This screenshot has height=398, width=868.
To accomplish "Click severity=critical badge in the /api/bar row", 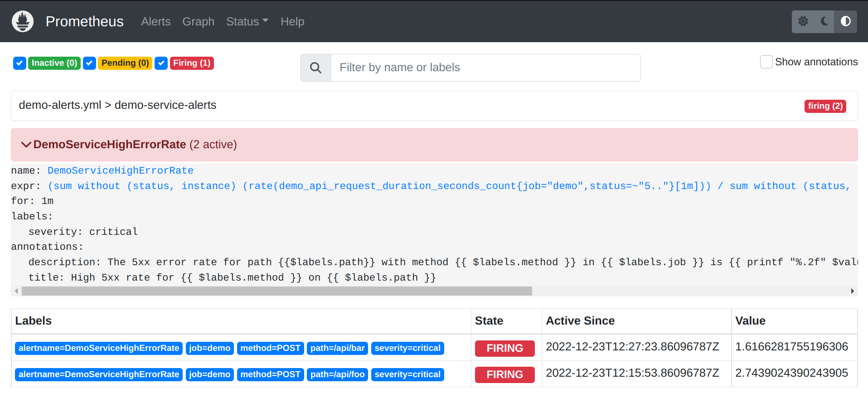I will [407, 348].
